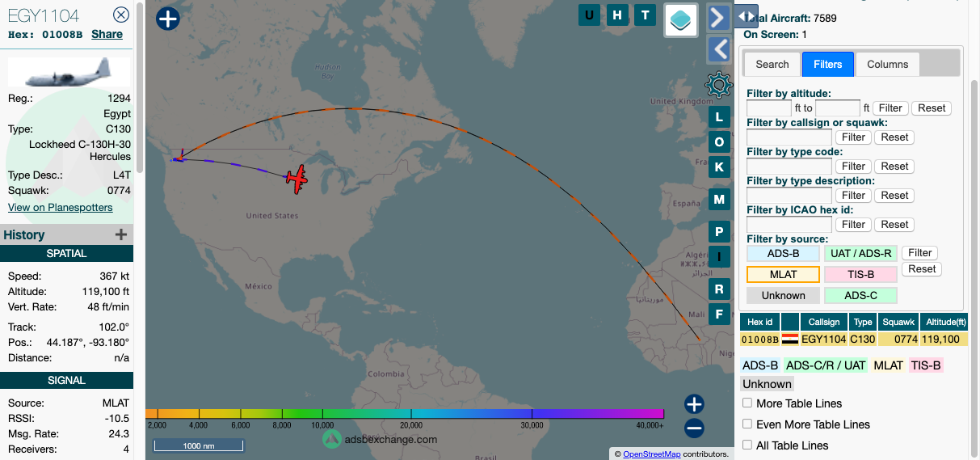Sort table by Altitude(ft) column header

(942, 322)
